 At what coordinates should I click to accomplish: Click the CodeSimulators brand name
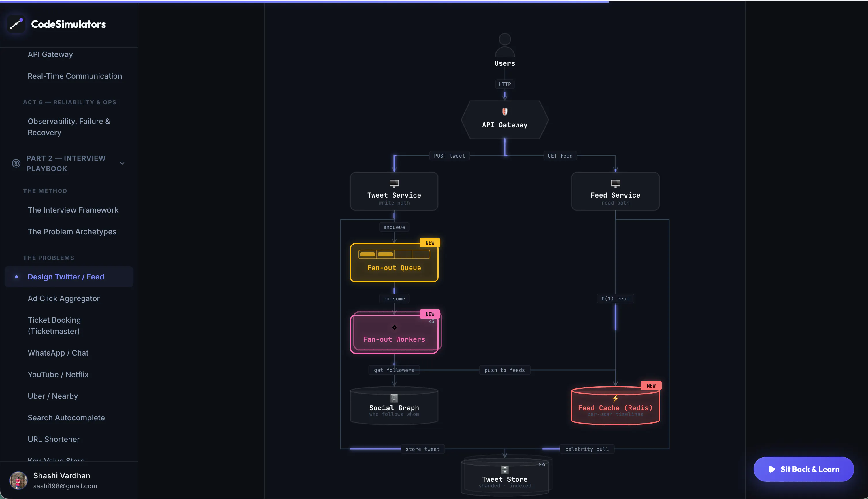(69, 24)
